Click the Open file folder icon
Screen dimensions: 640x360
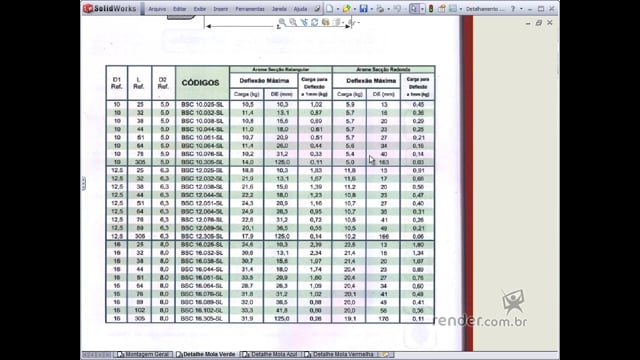[x=347, y=9]
